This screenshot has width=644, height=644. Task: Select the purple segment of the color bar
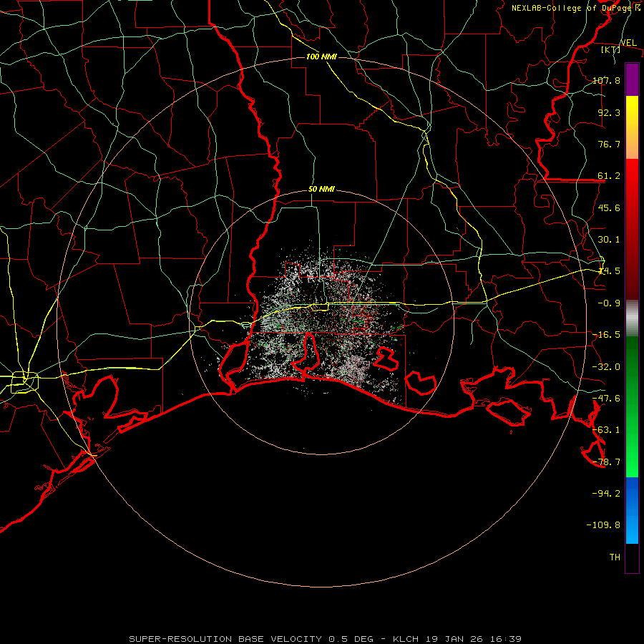632,79
